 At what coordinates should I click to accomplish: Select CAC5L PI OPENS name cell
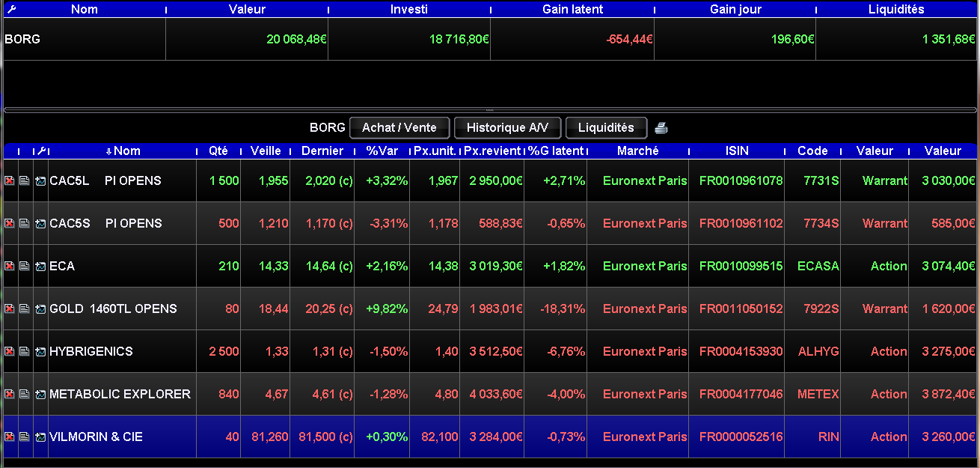click(x=123, y=180)
